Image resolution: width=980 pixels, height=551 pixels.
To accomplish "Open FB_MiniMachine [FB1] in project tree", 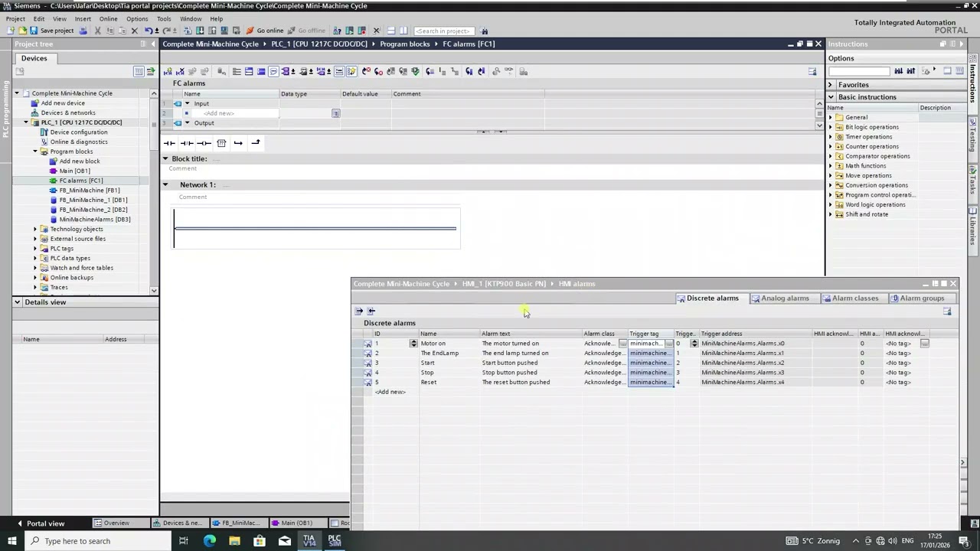I will click(90, 191).
